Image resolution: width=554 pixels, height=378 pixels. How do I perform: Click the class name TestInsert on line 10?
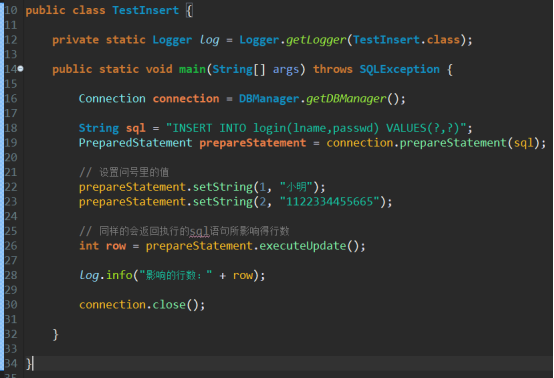point(146,10)
